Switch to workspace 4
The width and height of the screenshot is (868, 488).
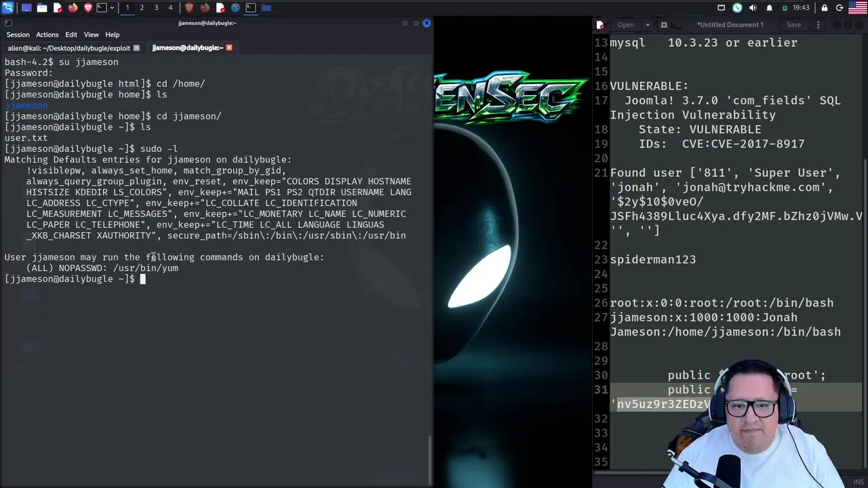170,7
